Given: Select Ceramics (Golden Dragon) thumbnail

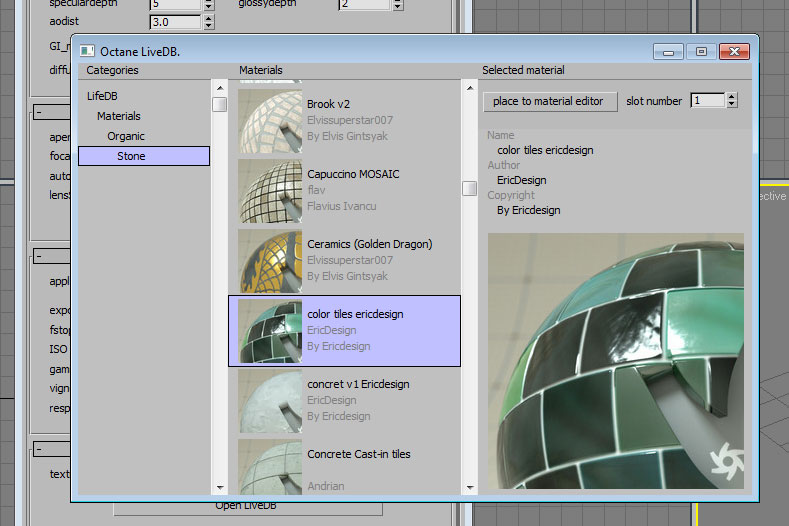Looking at the screenshot, I should coord(270,261).
